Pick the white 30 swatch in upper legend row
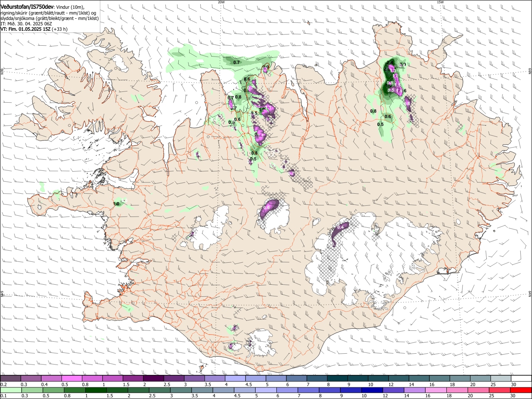 522,379
